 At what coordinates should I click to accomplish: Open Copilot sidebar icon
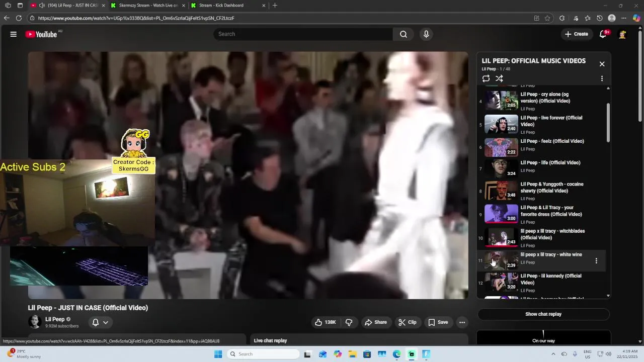pyautogui.click(x=636, y=18)
